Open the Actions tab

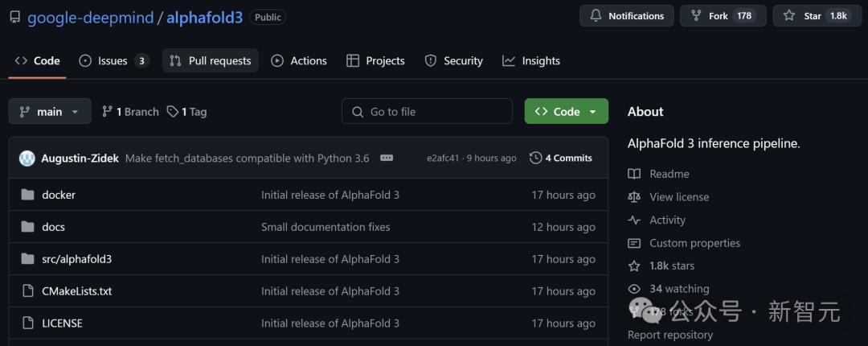click(299, 61)
